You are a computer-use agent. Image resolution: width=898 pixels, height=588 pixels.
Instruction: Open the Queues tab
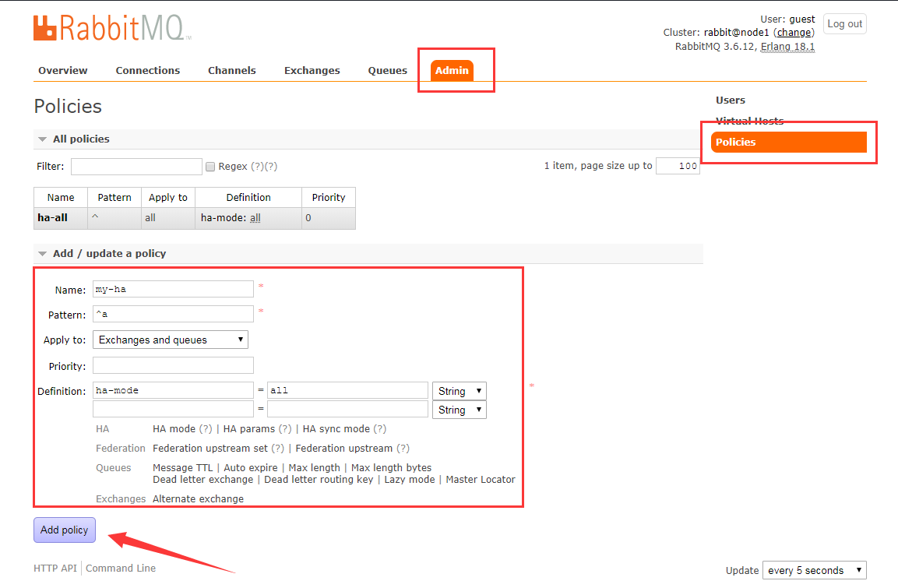(x=388, y=70)
